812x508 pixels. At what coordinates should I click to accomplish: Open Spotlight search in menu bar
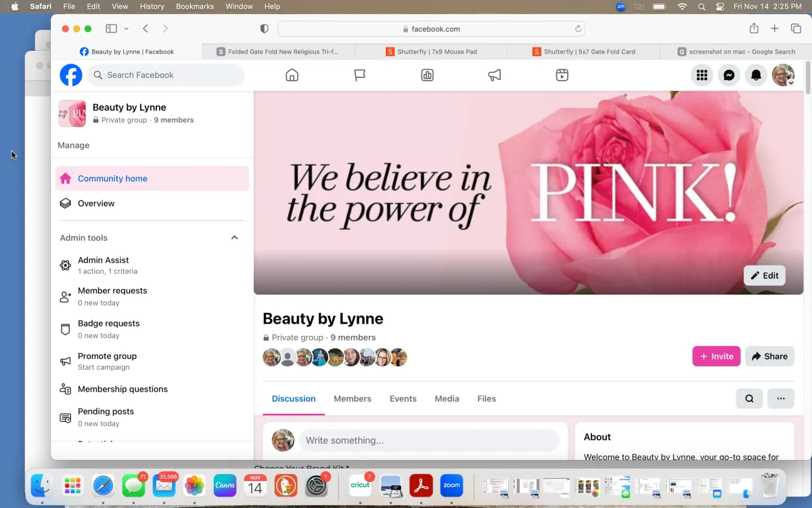(702, 6)
